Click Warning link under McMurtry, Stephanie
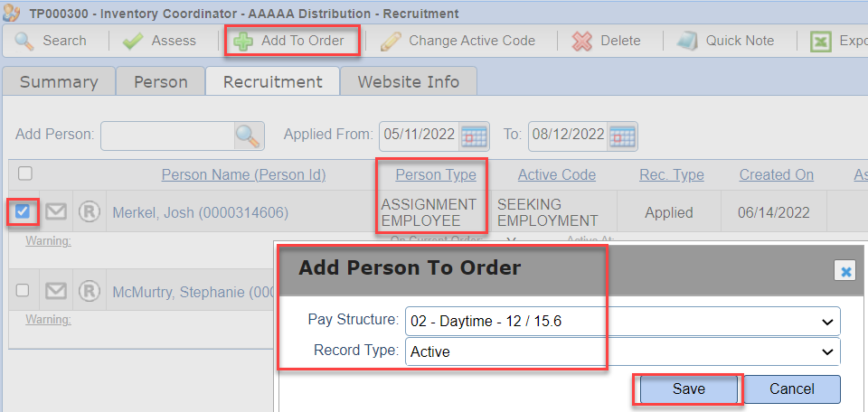This screenshot has width=868, height=412. pyautogui.click(x=48, y=320)
